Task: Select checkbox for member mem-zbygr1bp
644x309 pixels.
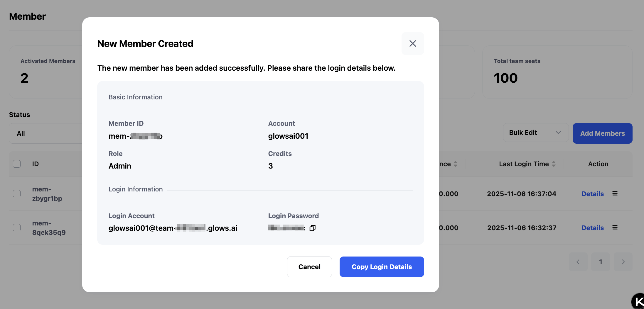Action: click(x=17, y=194)
